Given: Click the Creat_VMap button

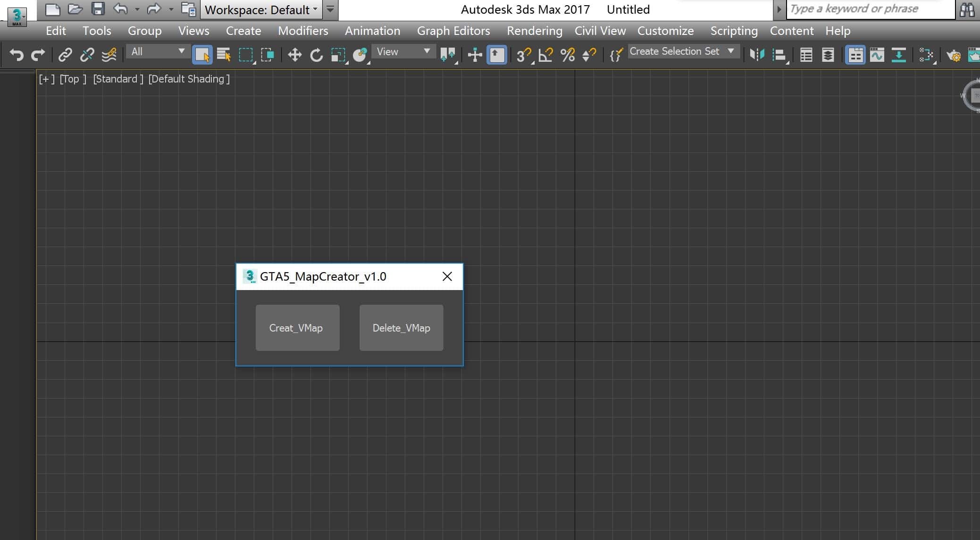Looking at the screenshot, I should click(297, 328).
